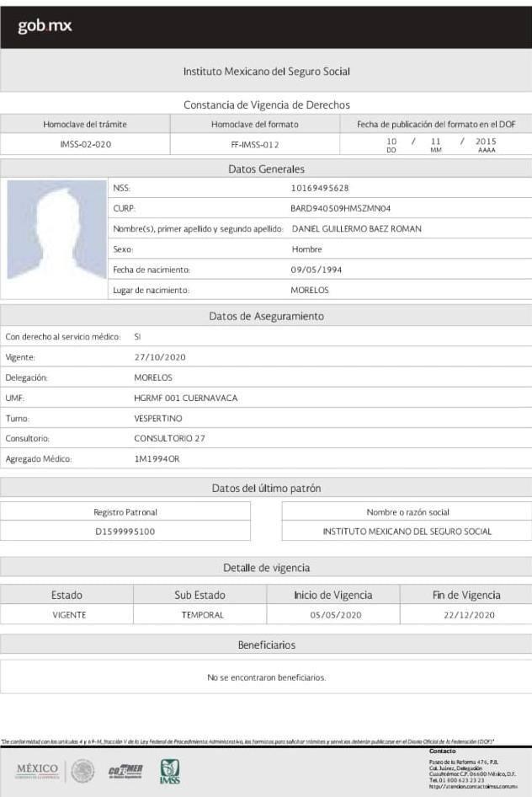
Task: Click the 'Constancia de Vigencia de Derechos' heading
Action: [267, 104]
